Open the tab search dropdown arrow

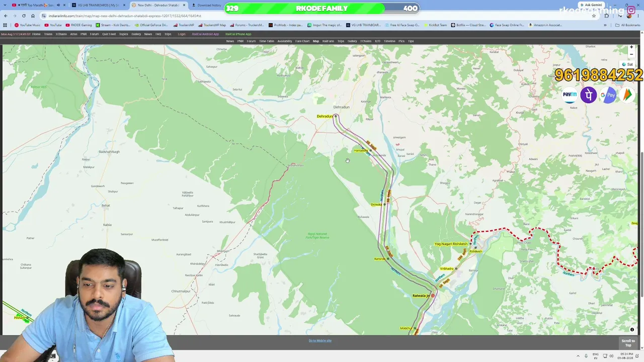(x=5, y=5)
